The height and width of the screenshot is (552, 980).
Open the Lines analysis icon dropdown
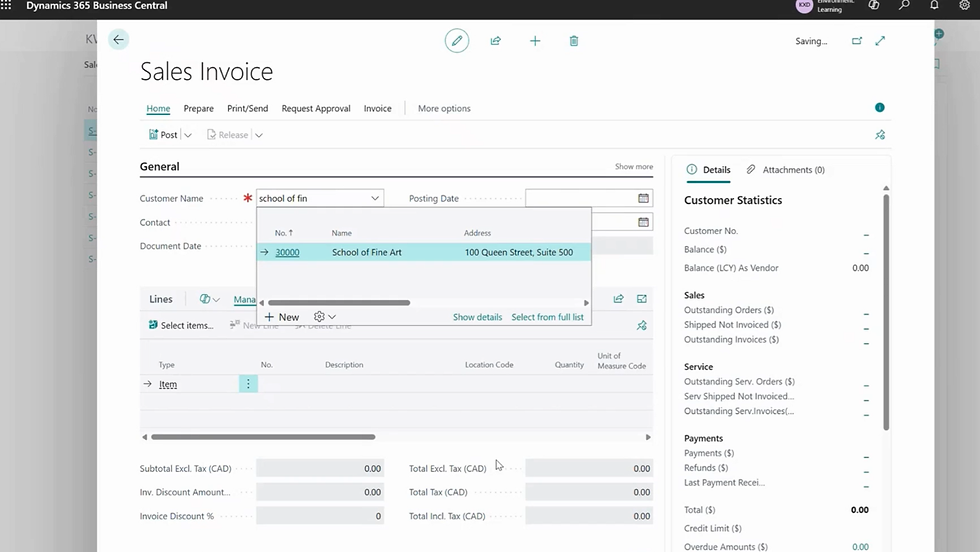click(209, 299)
